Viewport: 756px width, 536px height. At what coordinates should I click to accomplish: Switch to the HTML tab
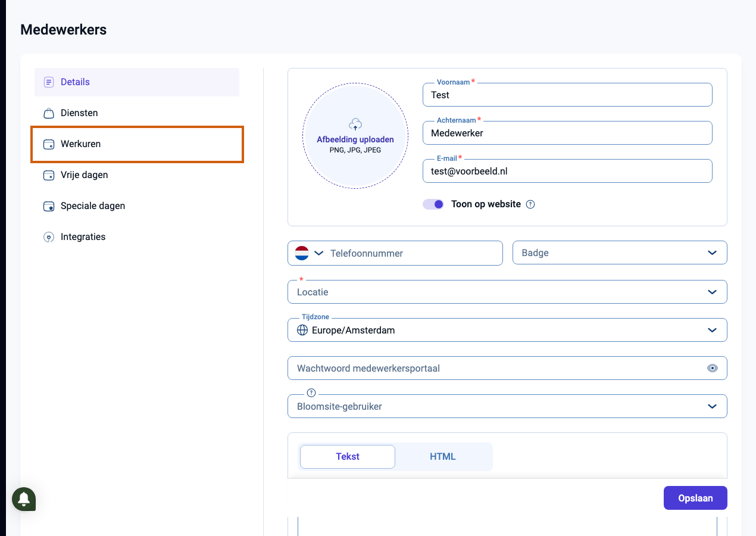coord(443,457)
